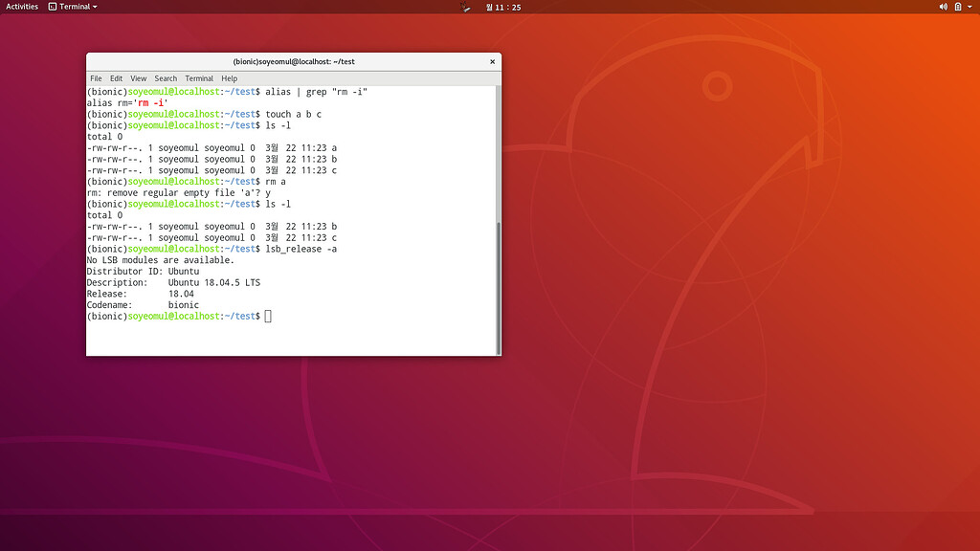Viewport: 980px width, 551px height.
Task: Open the Help menu
Action: pos(230,78)
